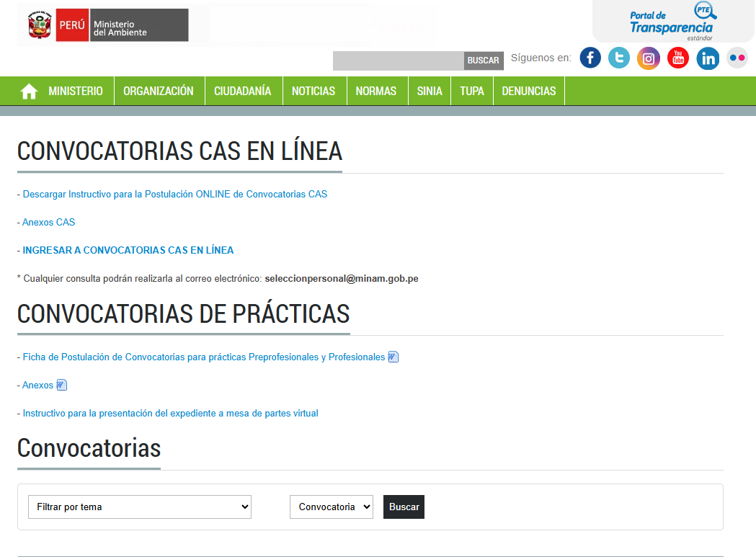Open the Facebook social icon
This screenshot has width=756, height=557.
(x=590, y=58)
